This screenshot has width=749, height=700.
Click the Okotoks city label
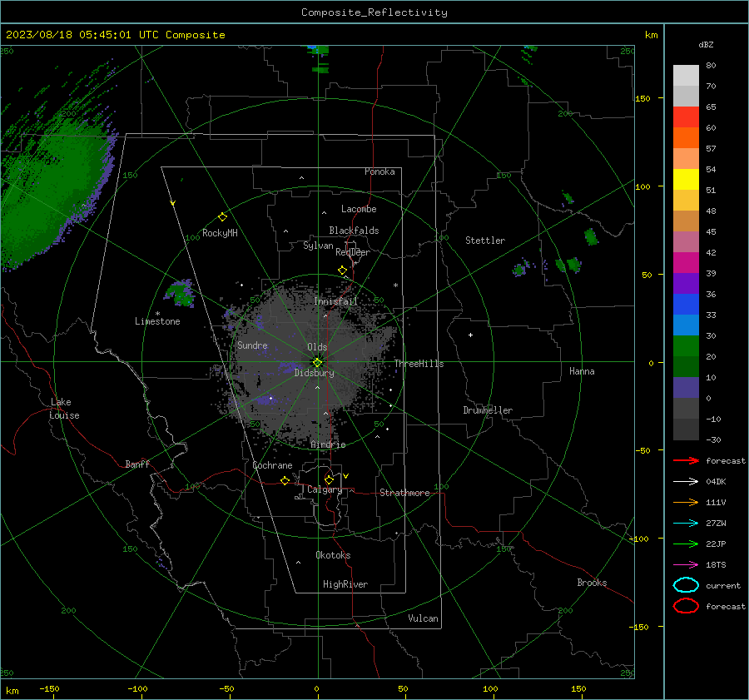[x=333, y=555]
